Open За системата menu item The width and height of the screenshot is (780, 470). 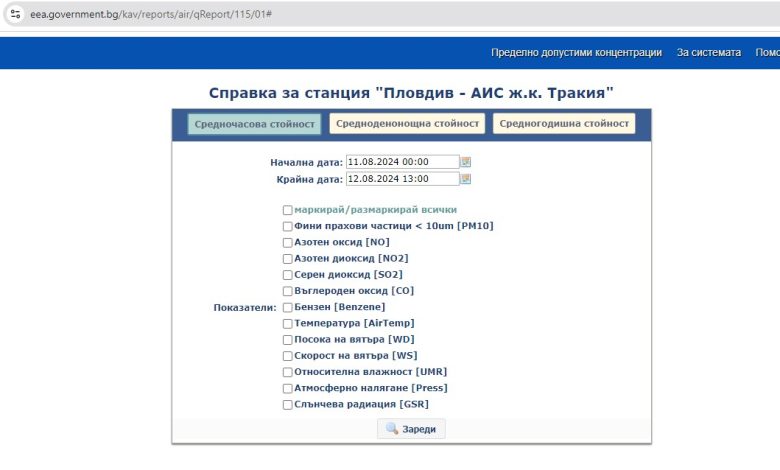tap(708, 53)
